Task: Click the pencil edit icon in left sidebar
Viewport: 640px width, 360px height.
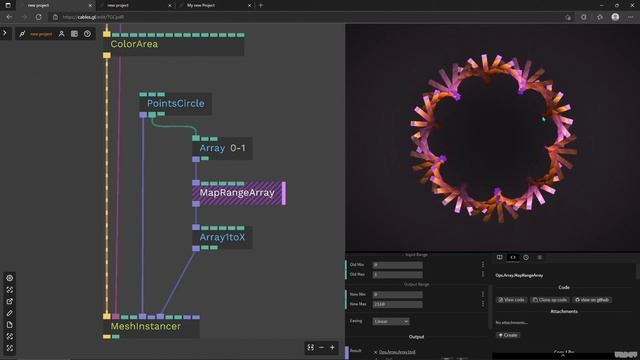Action: 9,313
